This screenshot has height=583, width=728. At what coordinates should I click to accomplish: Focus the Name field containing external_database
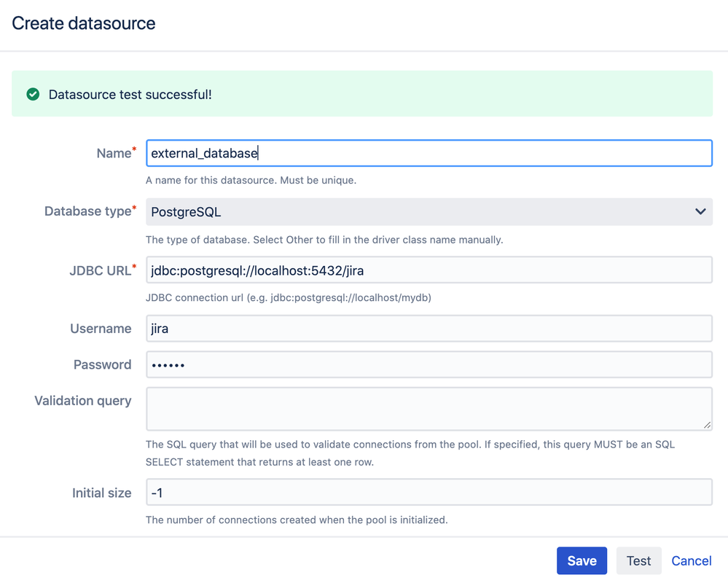[428, 153]
